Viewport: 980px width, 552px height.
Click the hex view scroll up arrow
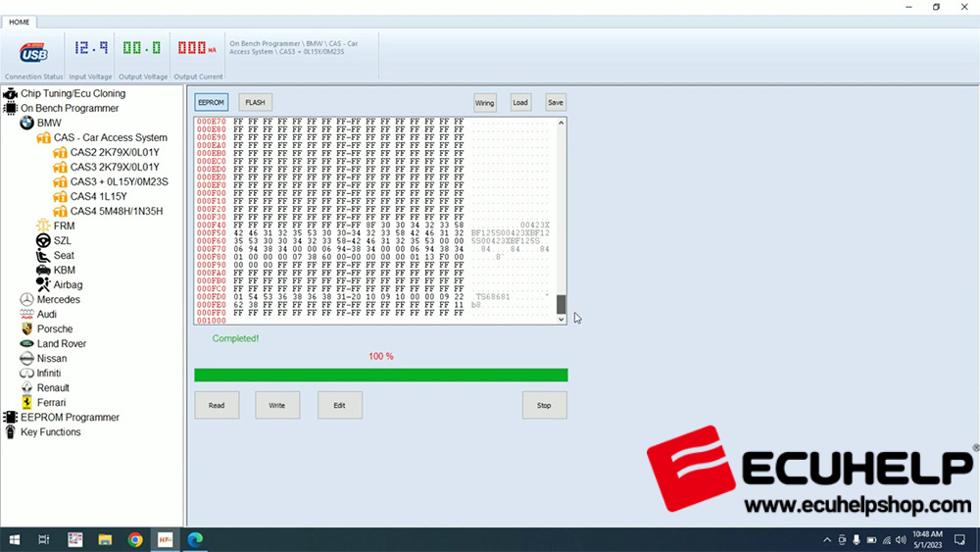561,123
